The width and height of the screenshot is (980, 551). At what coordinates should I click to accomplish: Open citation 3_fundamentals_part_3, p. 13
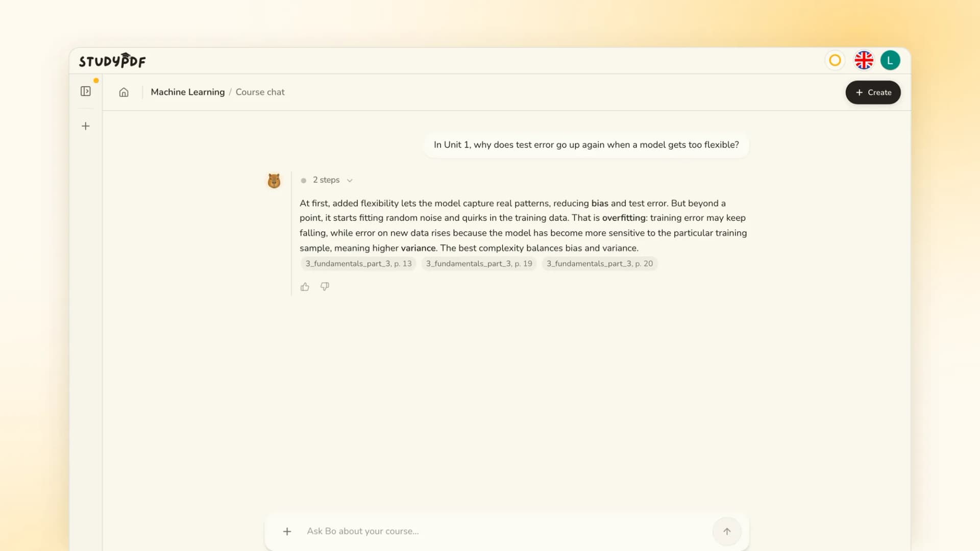tap(358, 264)
